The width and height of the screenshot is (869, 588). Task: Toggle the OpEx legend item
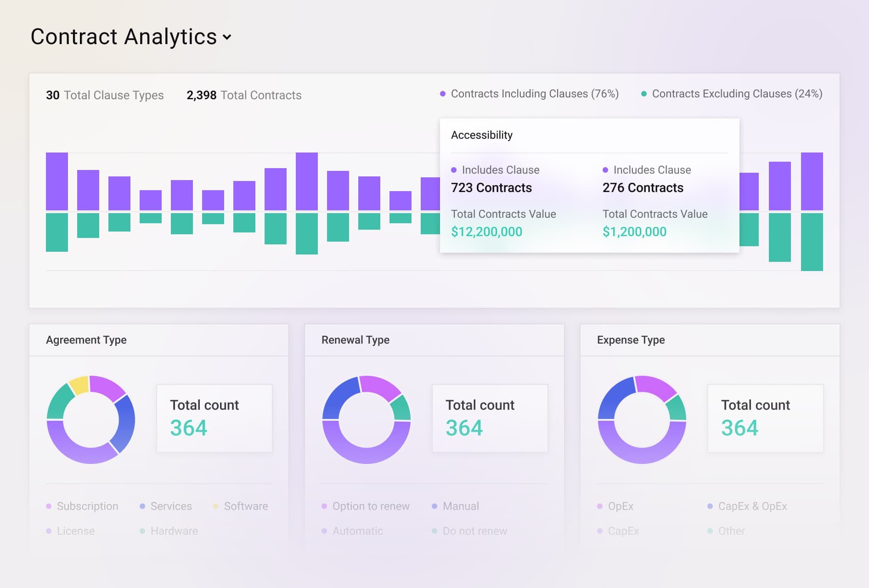615,506
